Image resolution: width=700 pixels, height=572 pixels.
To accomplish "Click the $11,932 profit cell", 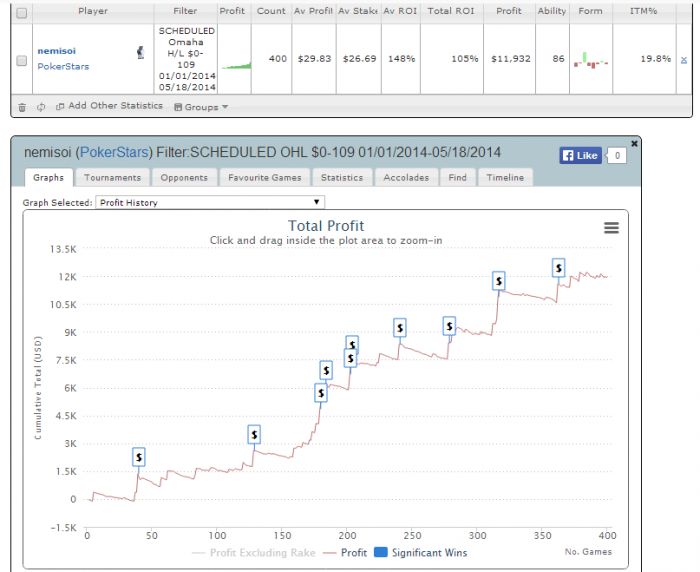I will pyautogui.click(x=511, y=59).
